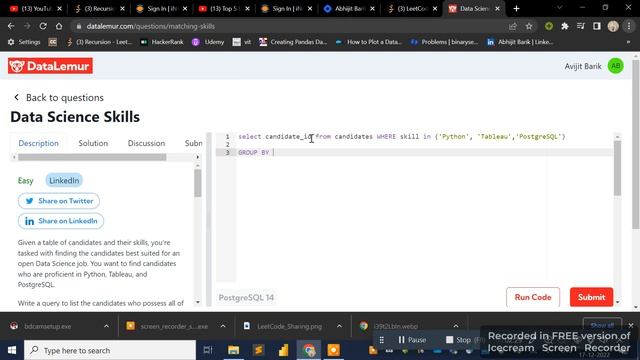
Task: Open Power BI icon on taskbar
Action: (284, 350)
